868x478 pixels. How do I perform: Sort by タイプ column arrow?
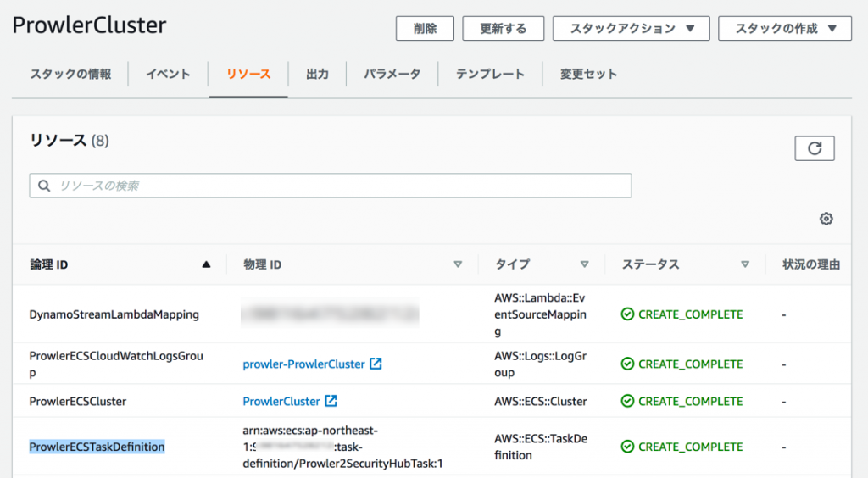point(584,264)
